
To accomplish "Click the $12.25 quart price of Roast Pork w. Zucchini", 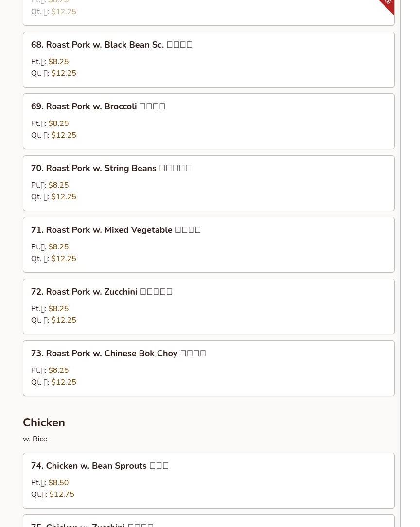I will pyautogui.click(x=64, y=320).
